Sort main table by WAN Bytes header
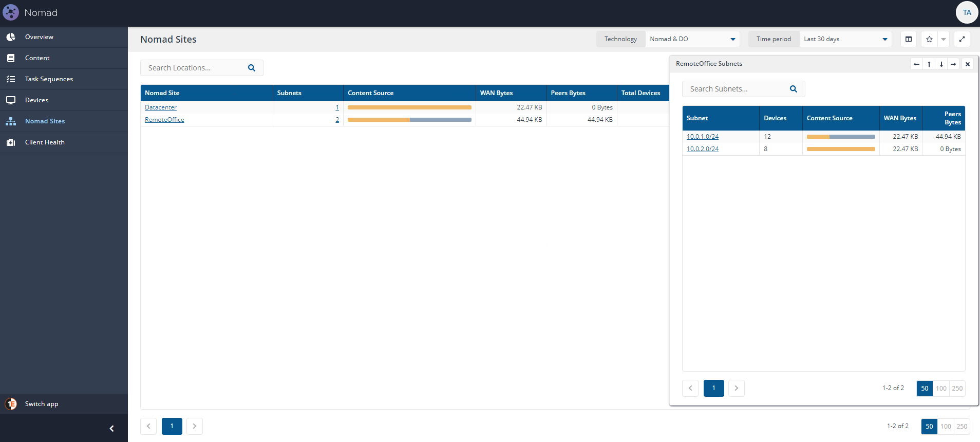 tap(511, 93)
